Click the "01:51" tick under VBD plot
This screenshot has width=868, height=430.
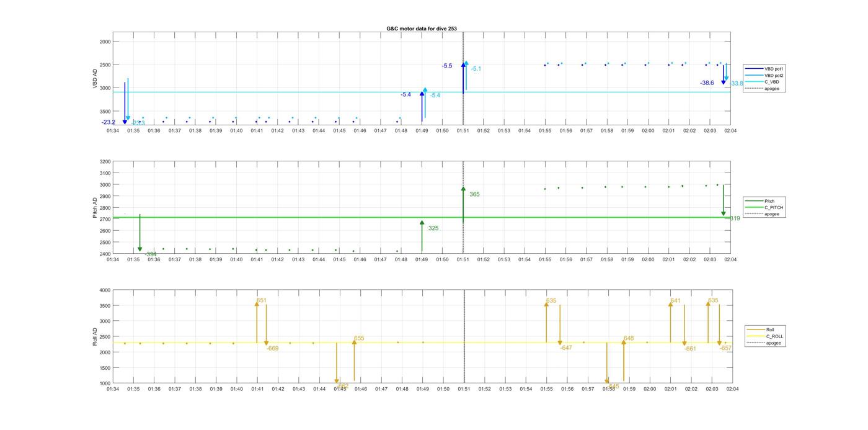point(463,130)
